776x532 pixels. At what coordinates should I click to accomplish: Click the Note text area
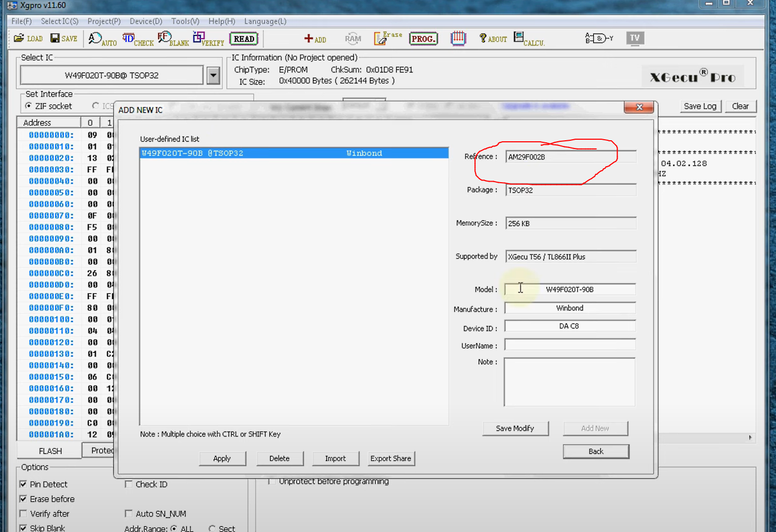click(x=570, y=382)
